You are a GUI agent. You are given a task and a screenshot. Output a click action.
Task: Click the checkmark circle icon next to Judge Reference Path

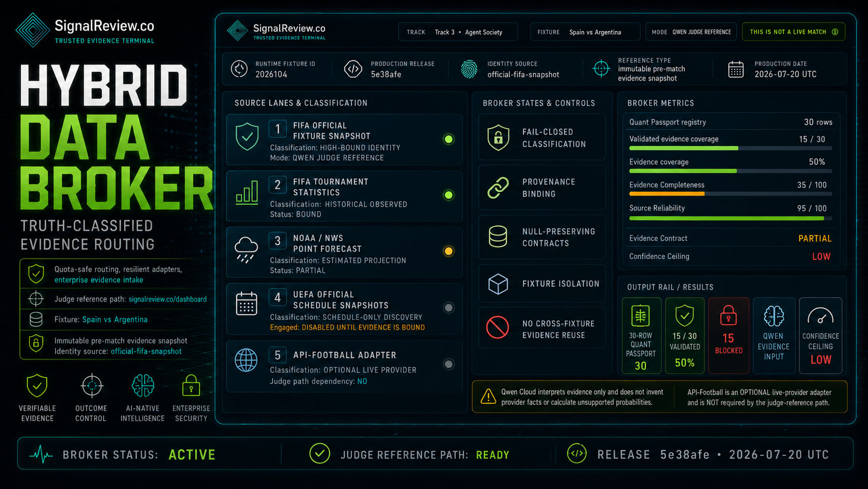pyautogui.click(x=320, y=454)
